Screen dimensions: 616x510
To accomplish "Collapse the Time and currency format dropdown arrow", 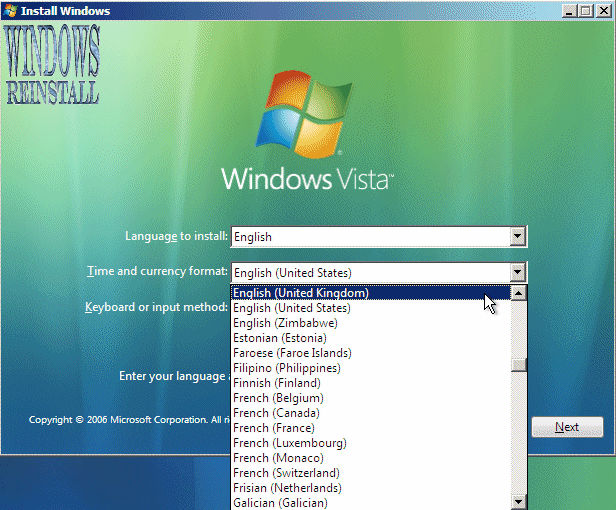I will 517,272.
